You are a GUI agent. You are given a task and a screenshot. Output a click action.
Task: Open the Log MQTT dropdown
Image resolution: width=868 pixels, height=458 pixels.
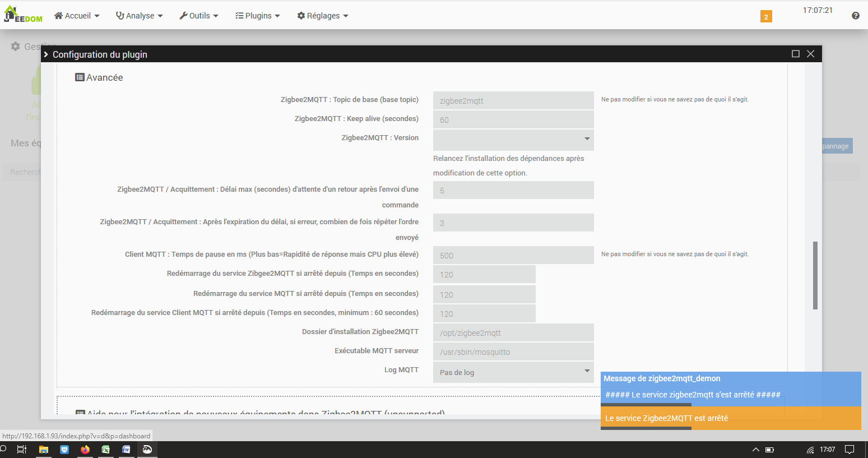click(513, 372)
